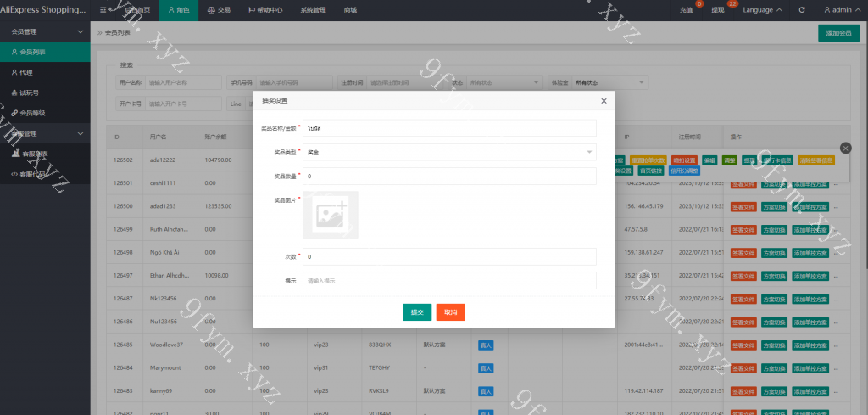Collapse the 会员管理 sidebar group
Screen dimensions: 868x415
tap(45, 31)
